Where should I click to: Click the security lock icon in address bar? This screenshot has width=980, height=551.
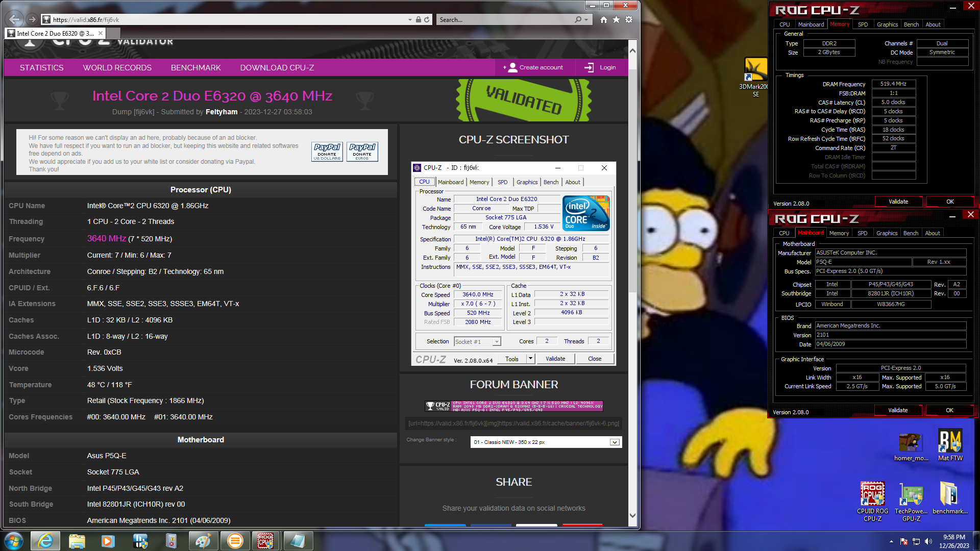click(x=418, y=19)
